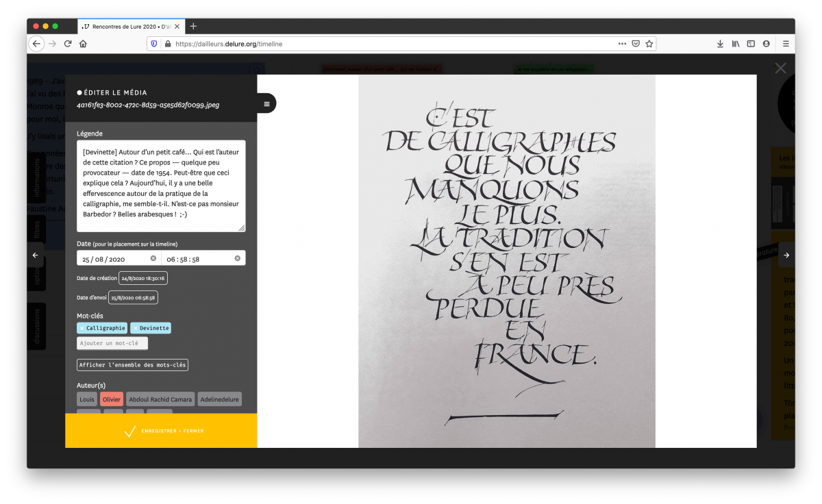The image size is (822, 504).
Task: Go to previous media with left arrow
Action: (x=36, y=255)
